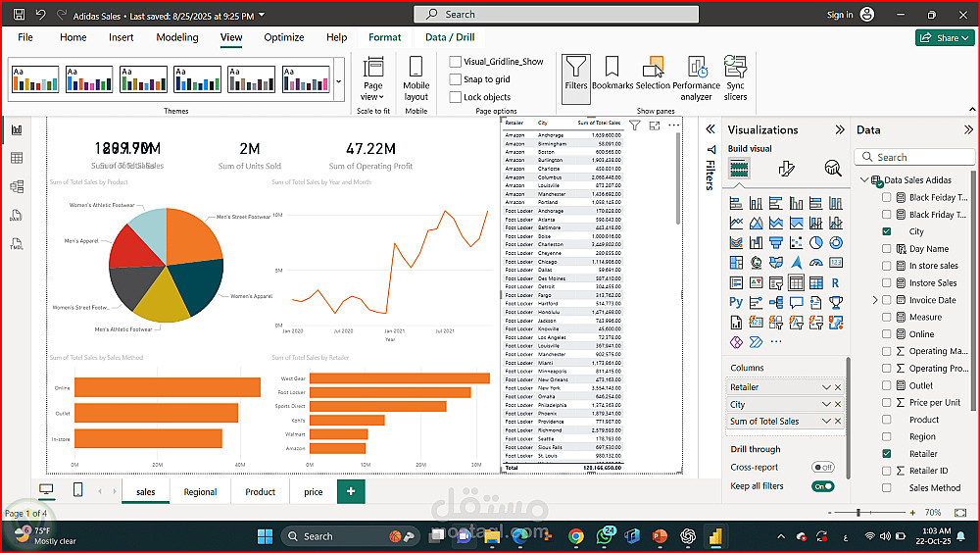Click the Data pane Search field
This screenshot has width=980, height=553.
coord(914,157)
